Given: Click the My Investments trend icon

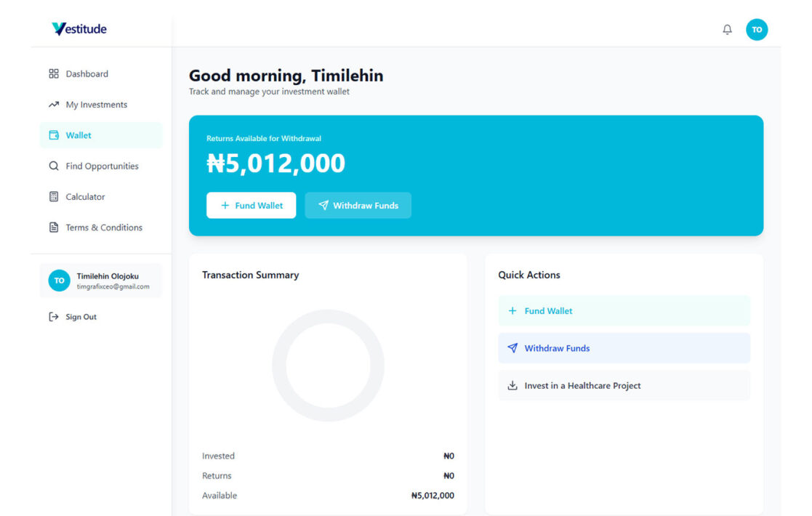Looking at the screenshot, I should pyautogui.click(x=53, y=104).
